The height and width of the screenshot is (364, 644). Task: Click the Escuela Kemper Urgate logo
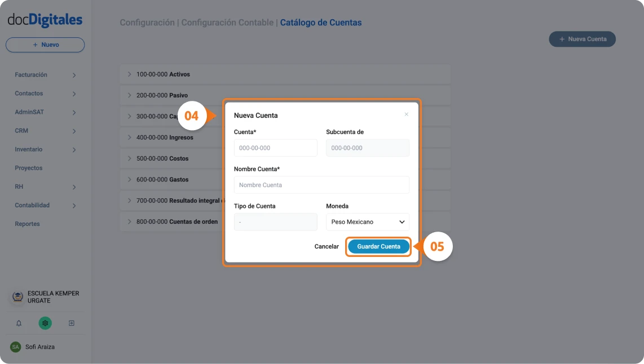coord(16,296)
